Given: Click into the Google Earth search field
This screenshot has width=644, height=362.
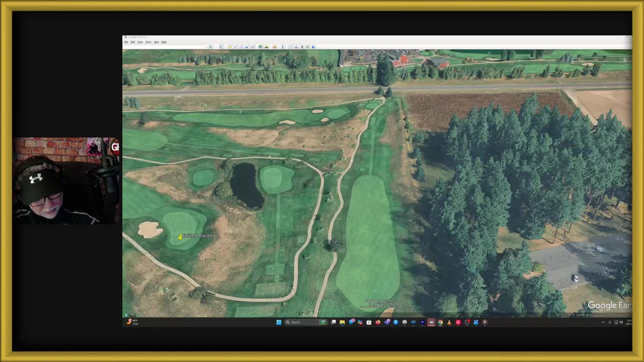Looking at the screenshot, I should tap(165, 46).
